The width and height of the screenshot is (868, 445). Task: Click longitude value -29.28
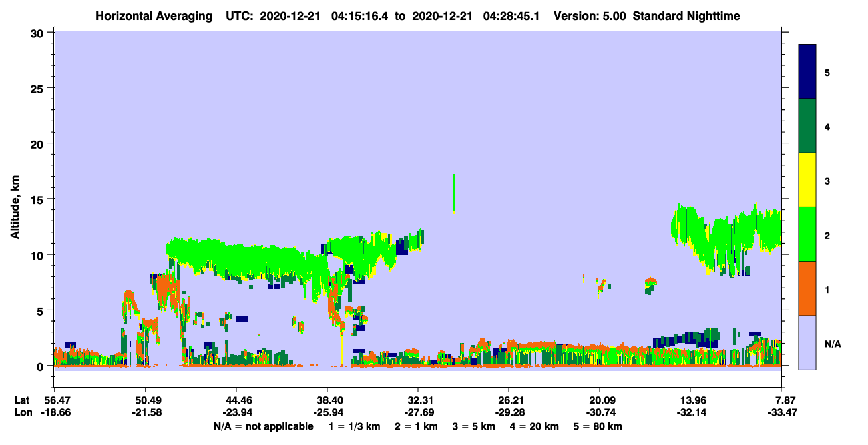point(509,413)
